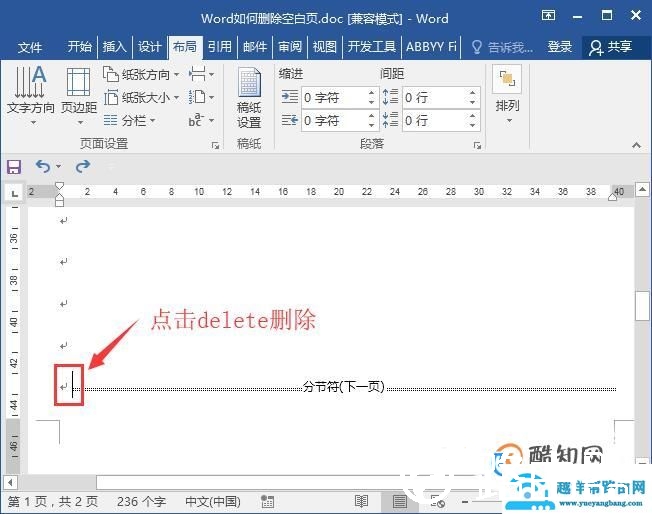The image size is (652, 514).
Task: Click the word count 236 个字
Action: [x=141, y=502]
